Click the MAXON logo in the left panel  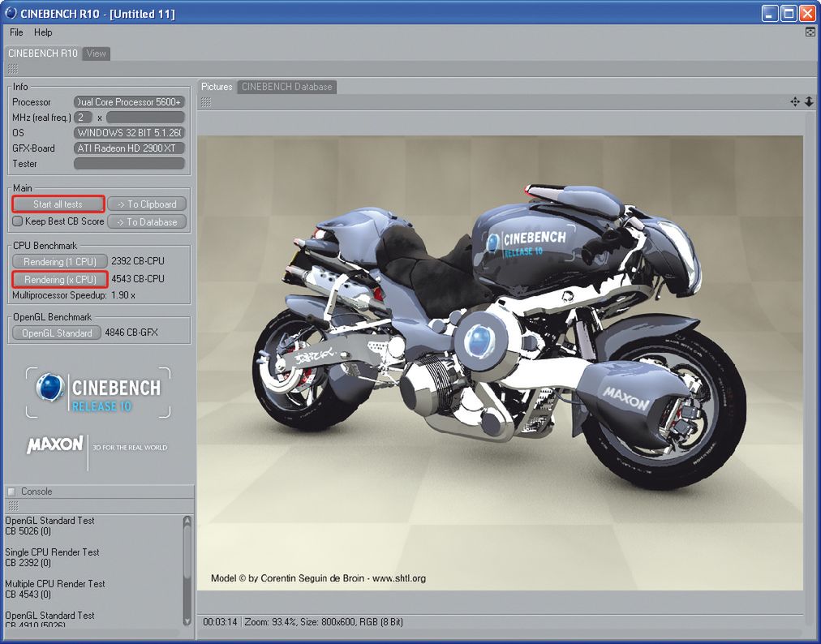coord(55,445)
